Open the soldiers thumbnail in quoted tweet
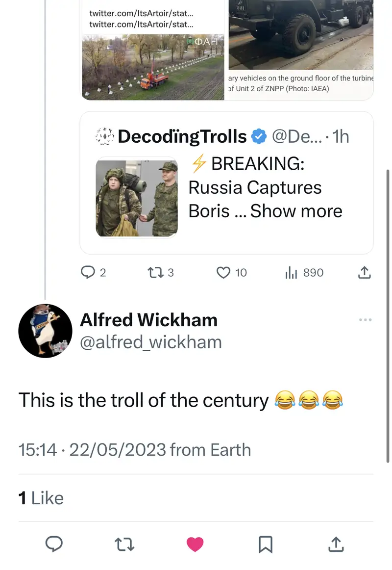This screenshot has width=392, height=570. pyautogui.click(x=137, y=197)
